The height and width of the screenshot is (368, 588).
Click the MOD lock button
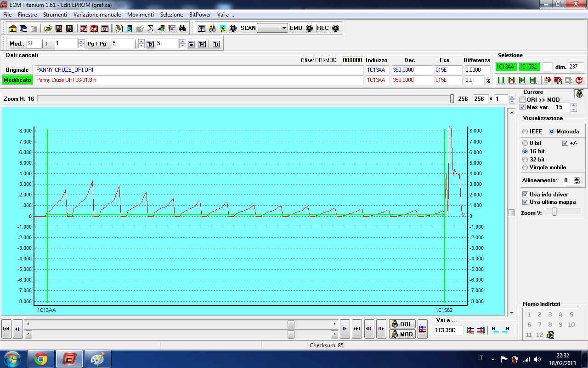[402, 334]
